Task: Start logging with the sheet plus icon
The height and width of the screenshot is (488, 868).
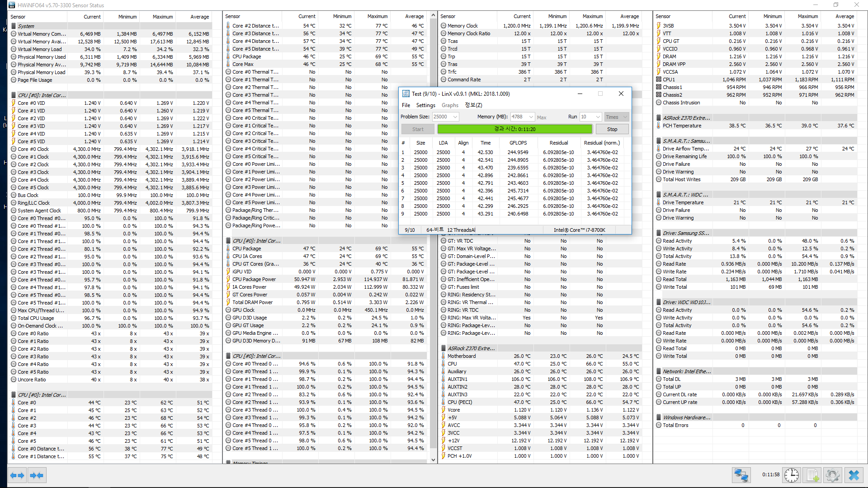Action: pos(812,475)
